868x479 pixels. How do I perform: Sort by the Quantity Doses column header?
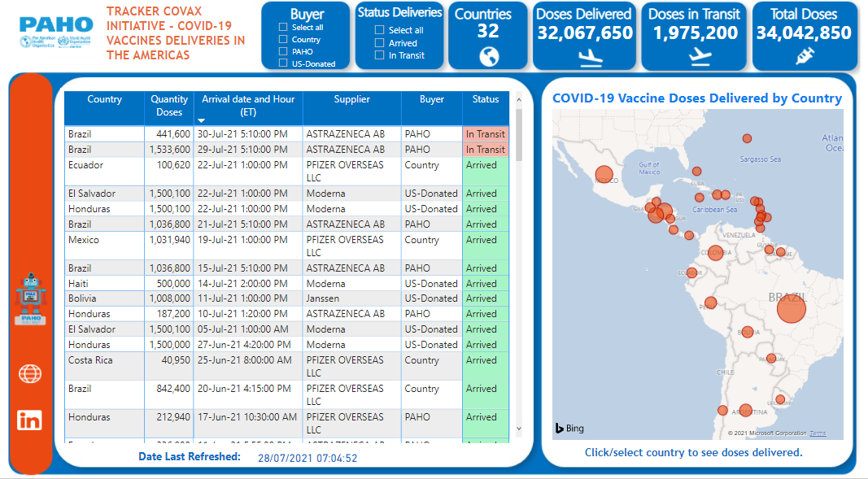[168, 104]
